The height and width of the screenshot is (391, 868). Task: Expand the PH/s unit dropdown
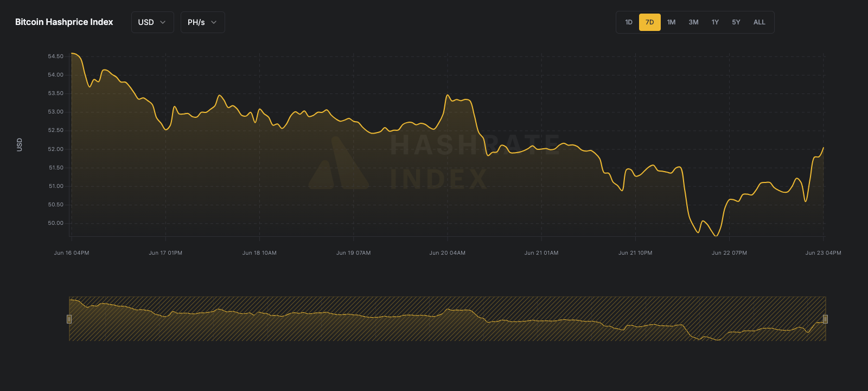pyautogui.click(x=202, y=22)
